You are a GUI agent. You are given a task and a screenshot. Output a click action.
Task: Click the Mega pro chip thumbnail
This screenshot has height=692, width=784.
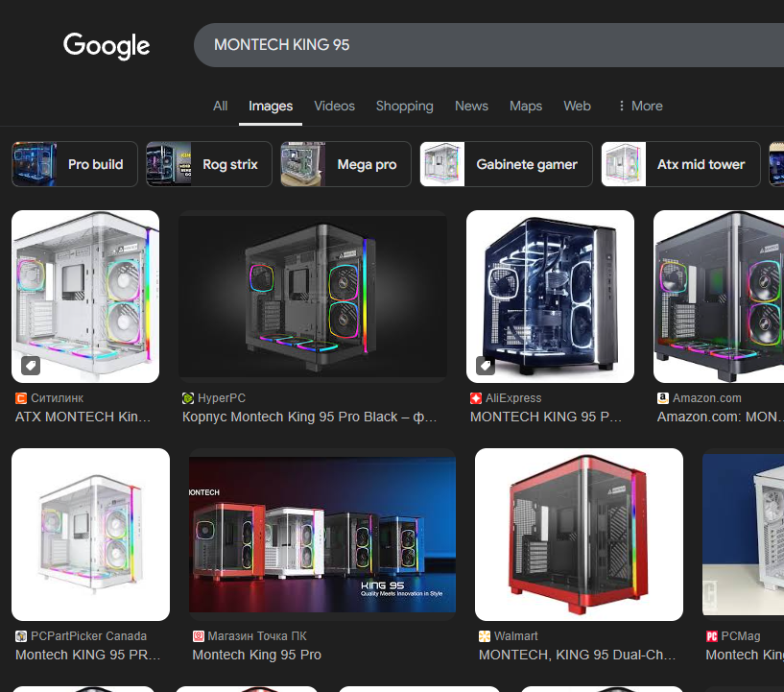(303, 164)
